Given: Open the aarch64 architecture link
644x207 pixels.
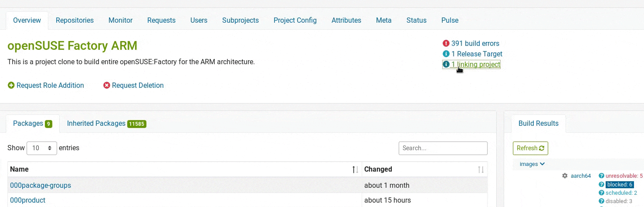Looking at the screenshot, I should (x=581, y=176).
